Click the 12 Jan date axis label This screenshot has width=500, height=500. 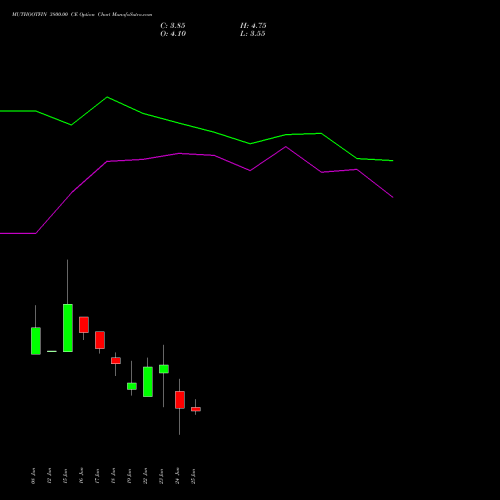tap(49, 476)
